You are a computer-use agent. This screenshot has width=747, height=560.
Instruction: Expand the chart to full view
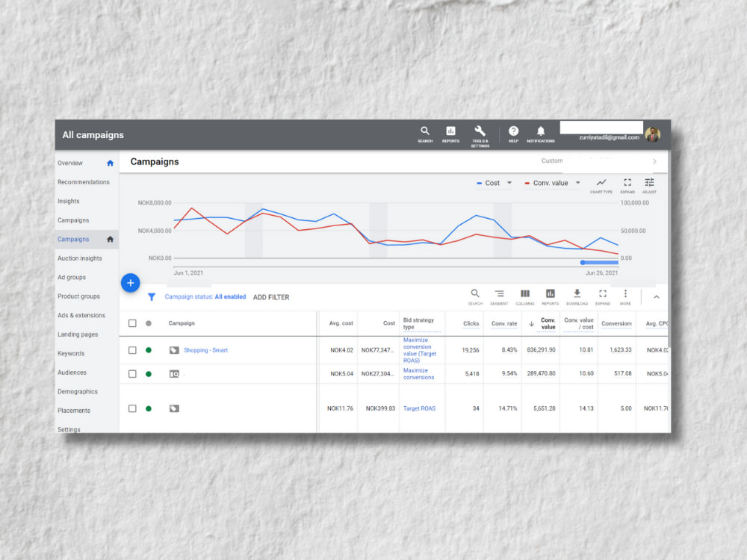pos(627,186)
